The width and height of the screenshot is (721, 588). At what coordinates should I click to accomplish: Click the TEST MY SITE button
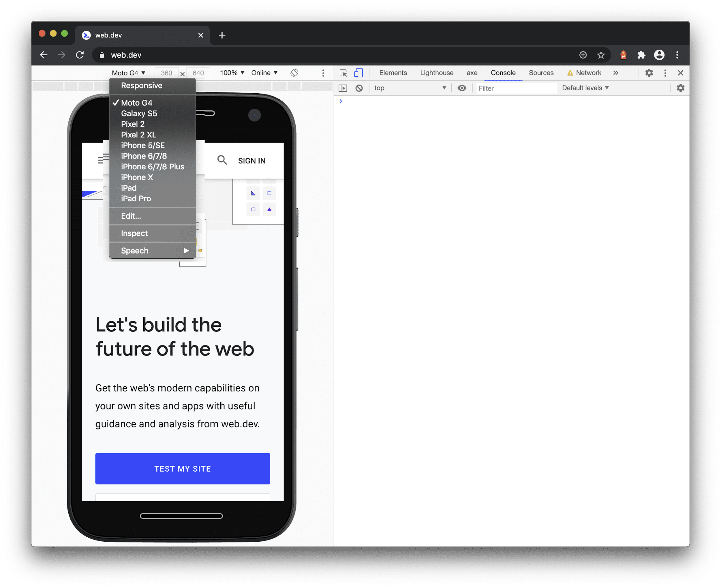tap(183, 469)
